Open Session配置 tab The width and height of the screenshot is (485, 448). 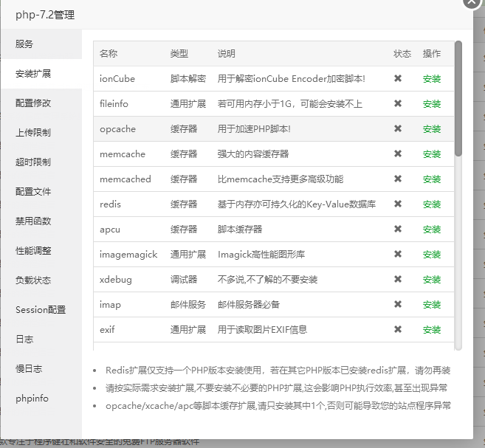41,310
